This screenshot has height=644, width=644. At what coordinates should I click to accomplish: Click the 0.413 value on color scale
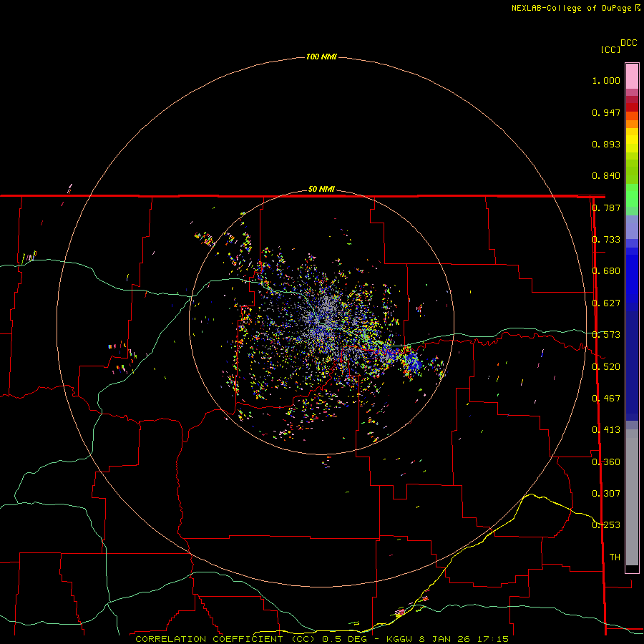[606, 430]
